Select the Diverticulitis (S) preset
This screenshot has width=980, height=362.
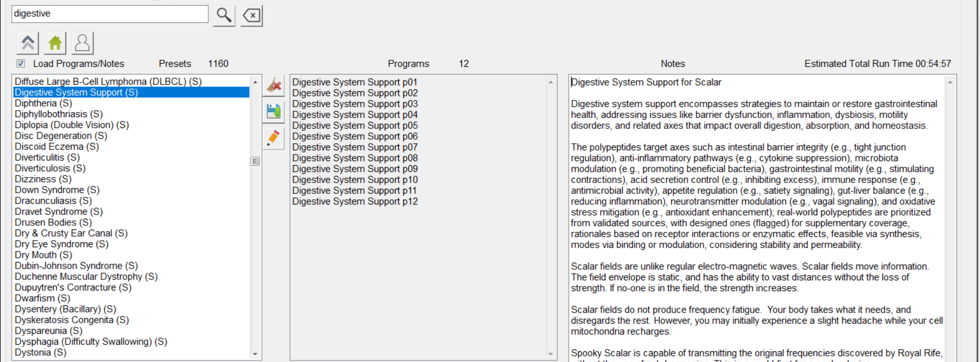click(47, 158)
